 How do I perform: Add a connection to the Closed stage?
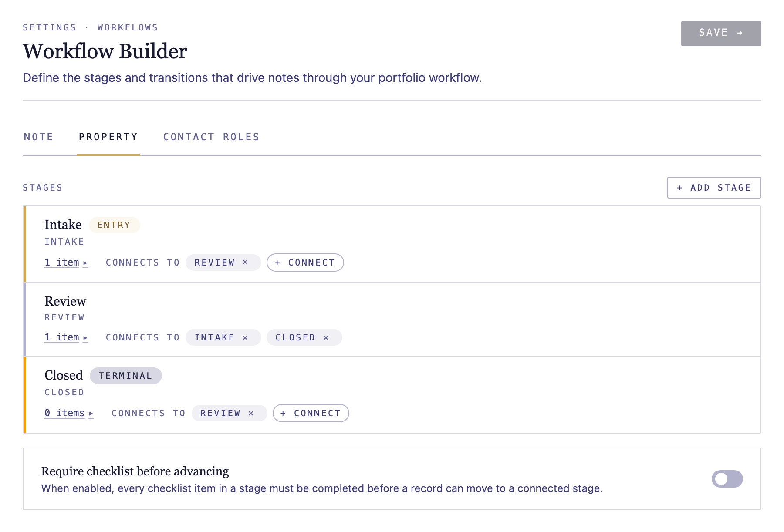click(x=311, y=413)
